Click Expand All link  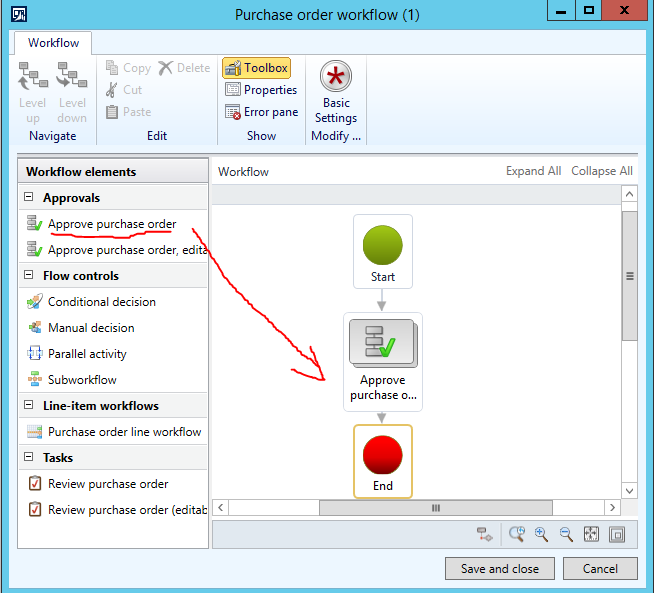(533, 171)
